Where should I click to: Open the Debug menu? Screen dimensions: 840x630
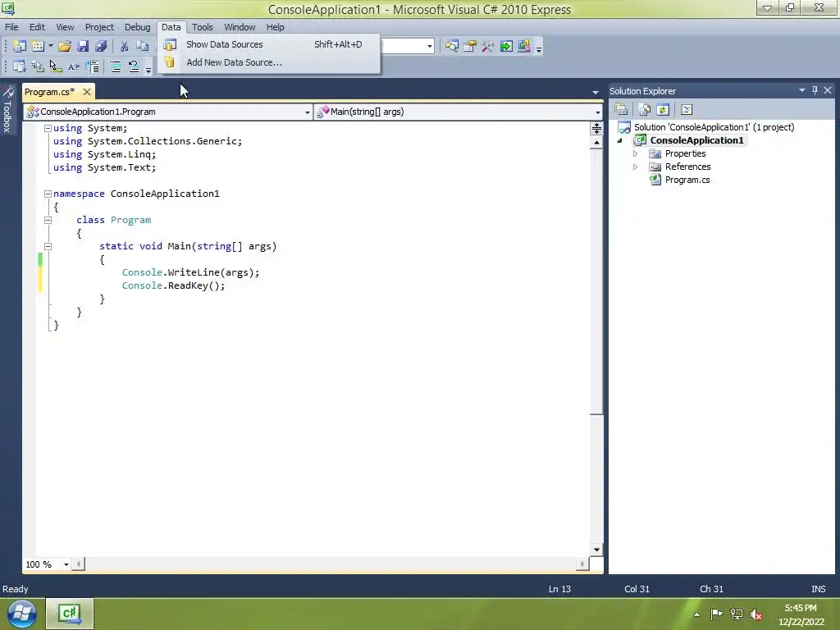tap(137, 27)
